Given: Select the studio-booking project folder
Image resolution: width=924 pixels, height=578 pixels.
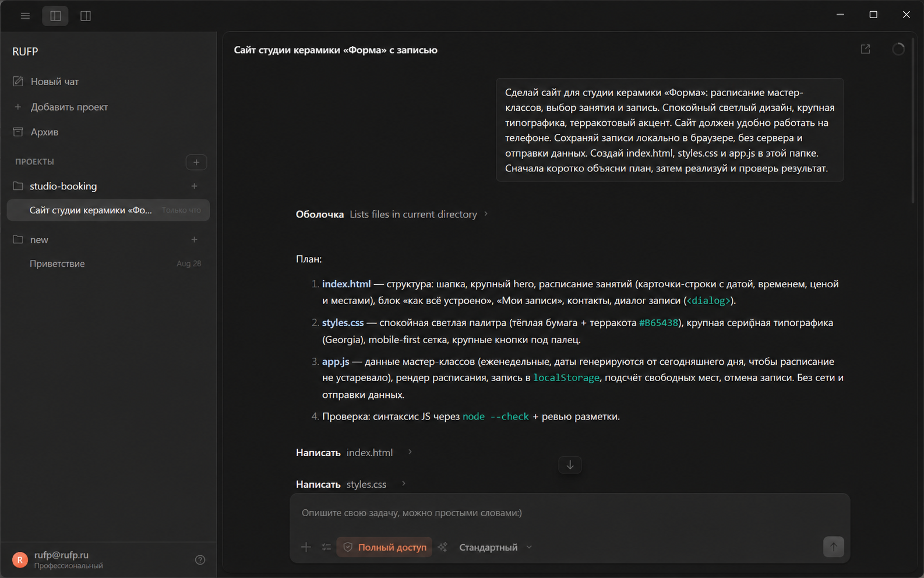Looking at the screenshot, I should coord(63,186).
